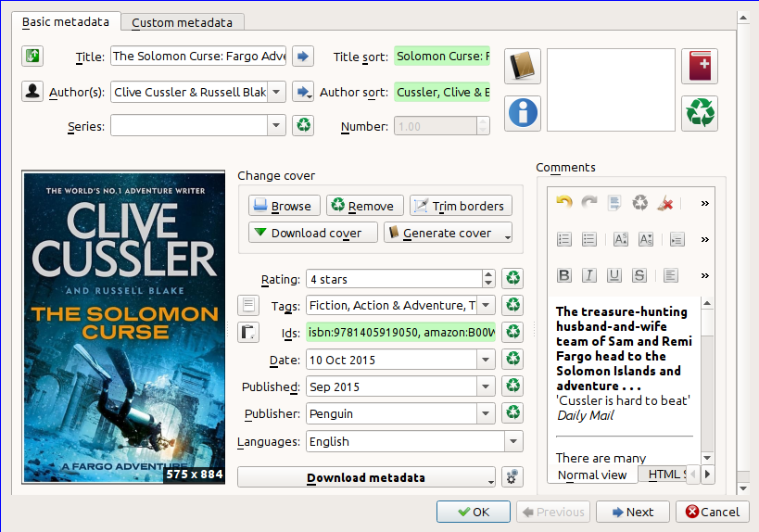Toggle underline in Comments editor

pos(614,275)
